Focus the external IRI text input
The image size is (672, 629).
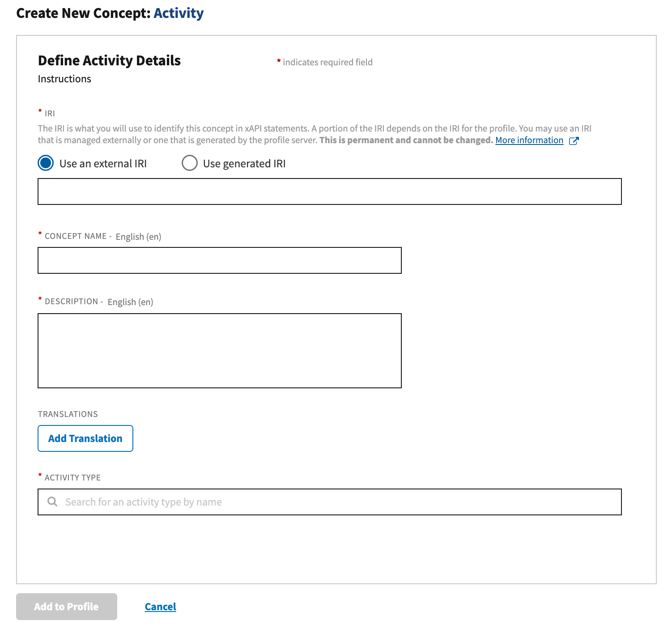329,191
